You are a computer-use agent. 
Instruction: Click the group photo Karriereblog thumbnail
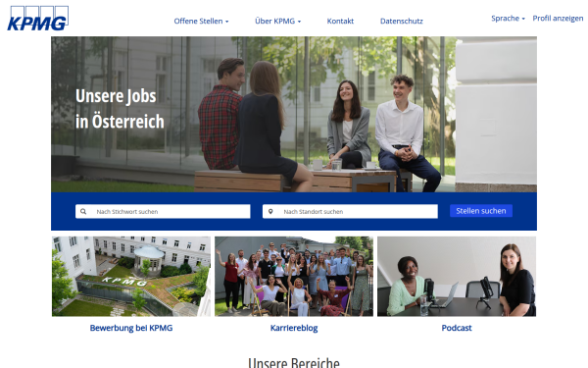click(294, 277)
